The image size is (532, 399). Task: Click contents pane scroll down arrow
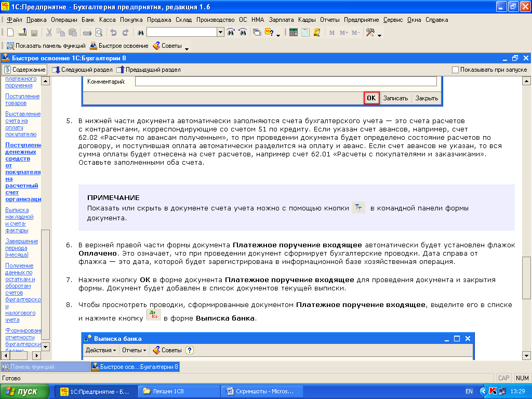click(46, 347)
